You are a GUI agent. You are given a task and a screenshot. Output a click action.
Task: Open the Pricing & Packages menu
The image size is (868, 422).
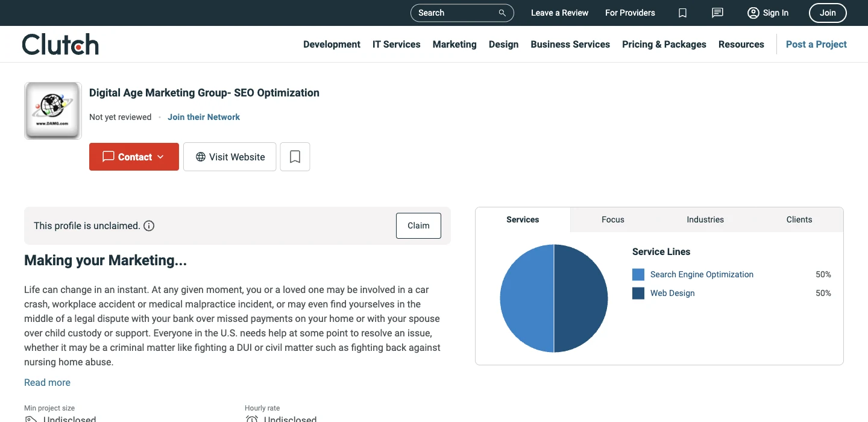[x=664, y=44]
